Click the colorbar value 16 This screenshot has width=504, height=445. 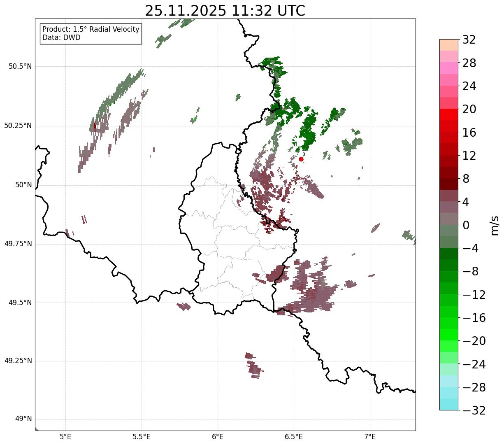tap(469, 133)
